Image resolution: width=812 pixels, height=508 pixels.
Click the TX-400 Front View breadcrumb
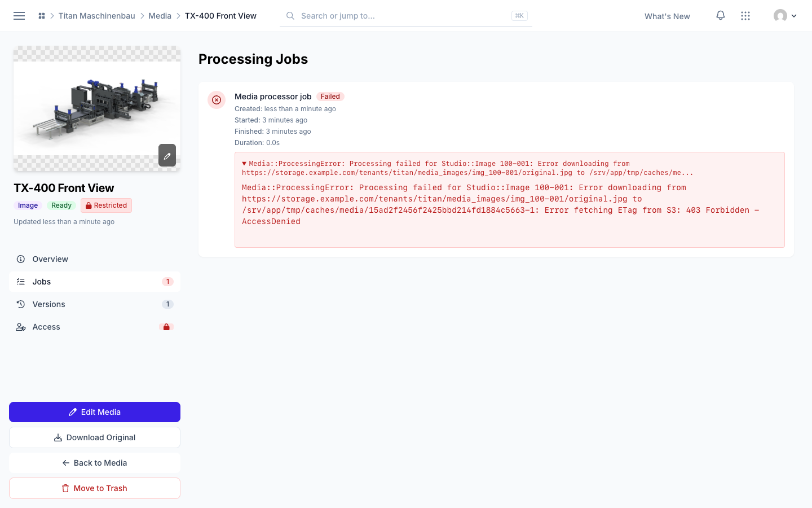(220, 16)
